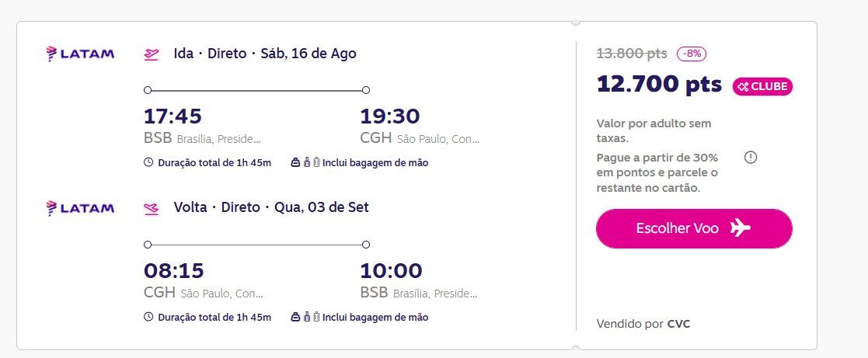Click the clock icon on outbound duration

coord(148,162)
